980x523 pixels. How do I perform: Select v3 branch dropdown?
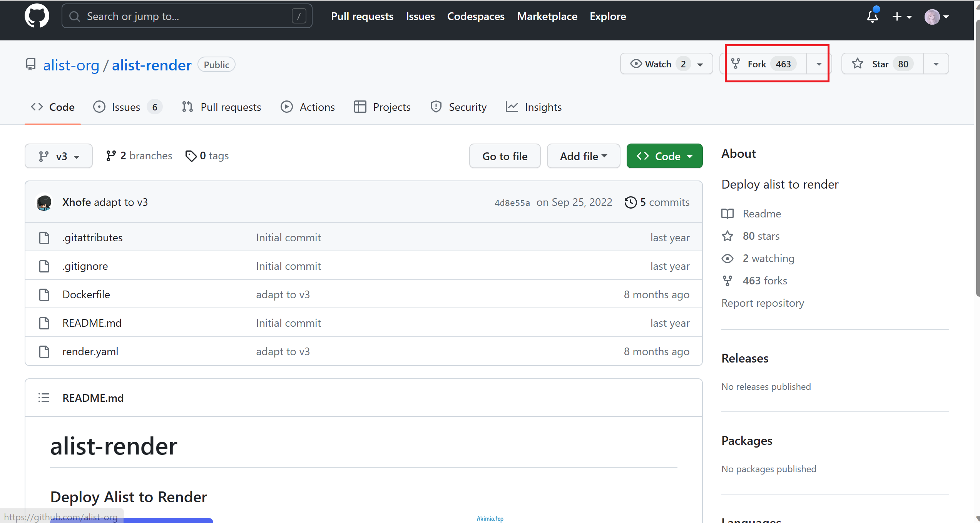pyautogui.click(x=59, y=155)
